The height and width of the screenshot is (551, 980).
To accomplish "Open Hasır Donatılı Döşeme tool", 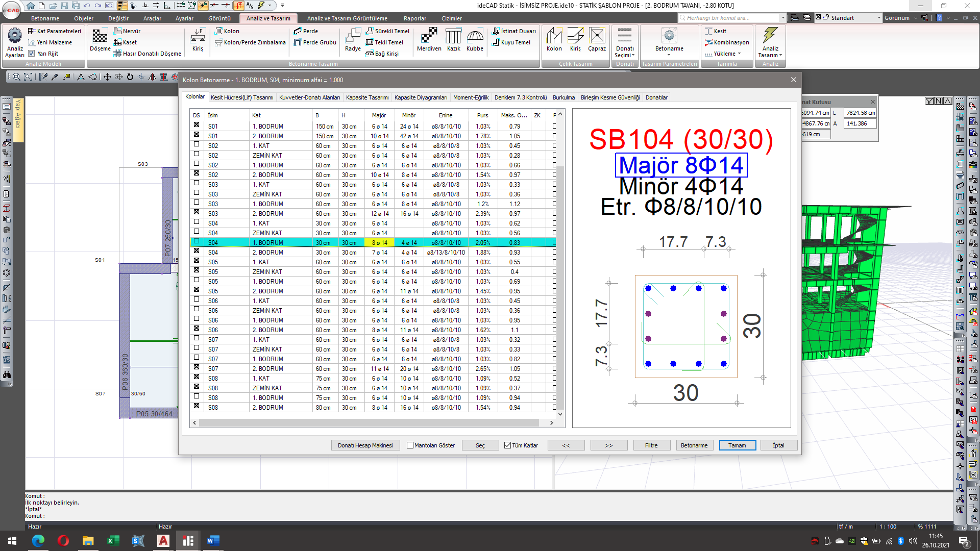I will tap(148, 54).
